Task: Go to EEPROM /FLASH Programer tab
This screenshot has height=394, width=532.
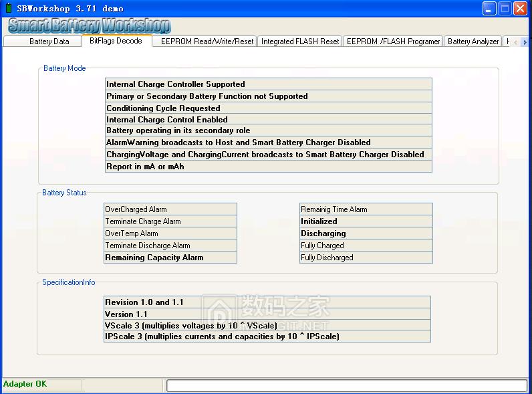Action: click(393, 41)
